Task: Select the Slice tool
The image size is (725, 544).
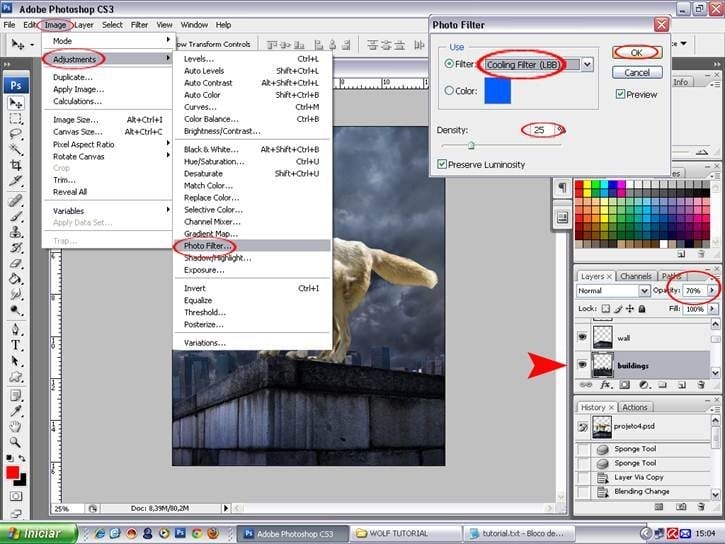Action: (x=16, y=181)
